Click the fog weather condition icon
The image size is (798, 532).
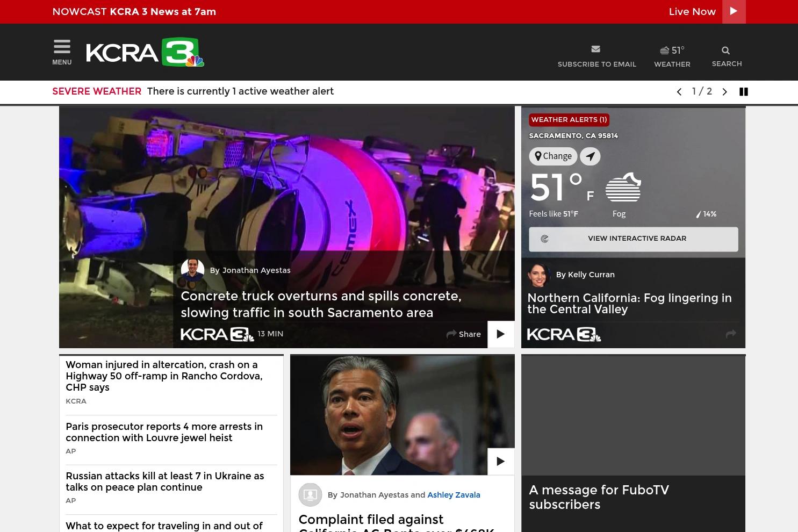623,187
